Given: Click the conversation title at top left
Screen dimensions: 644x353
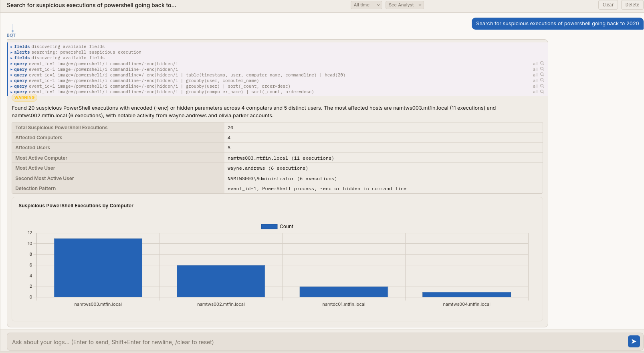Looking at the screenshot, I should click(x=91, y=5).
